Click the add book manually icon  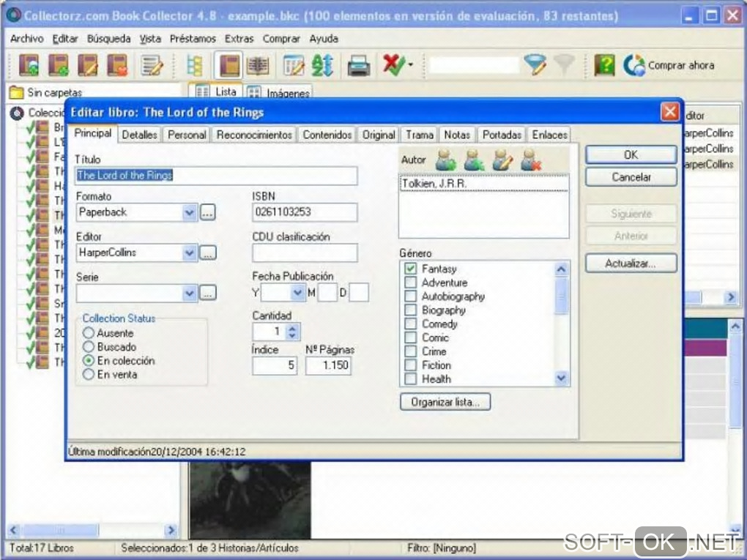coord(58,64)
